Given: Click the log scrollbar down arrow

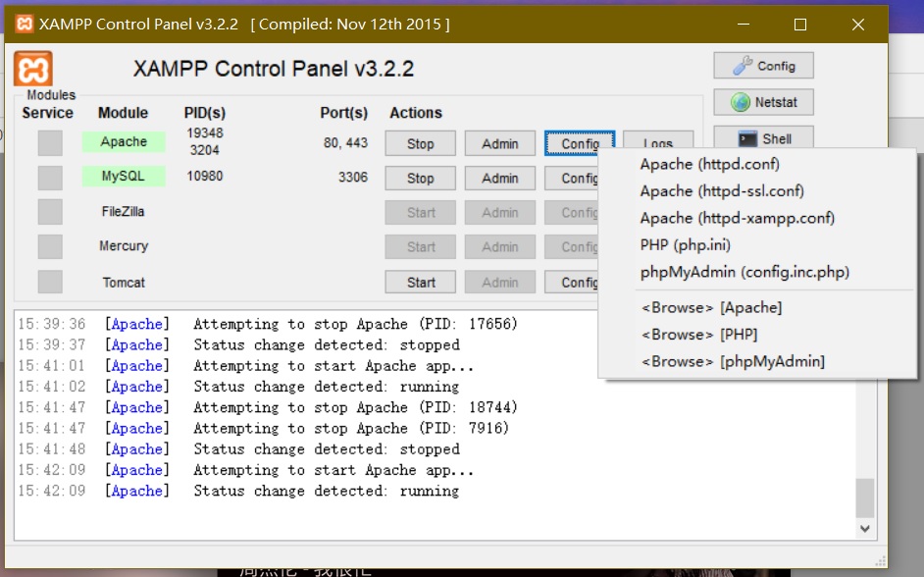Looking at the screenshot, I should tap(864, 529).
